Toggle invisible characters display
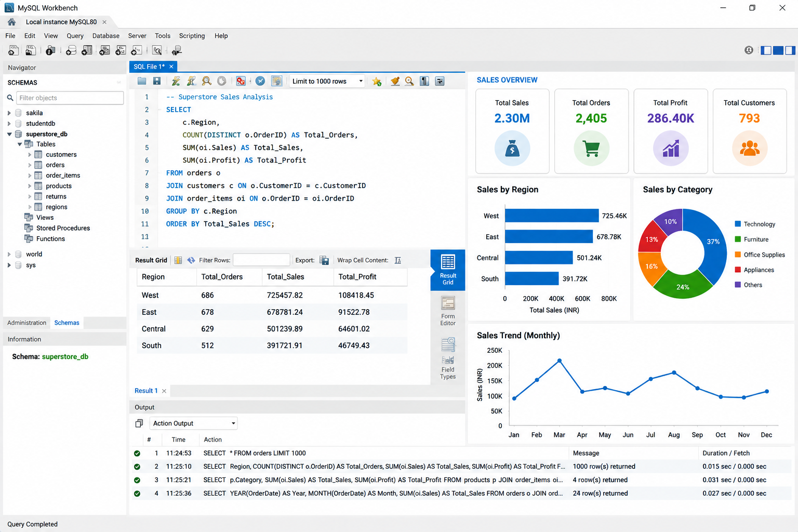The height and width of the screenshot is (532, 798). click(x=424, y=81)
